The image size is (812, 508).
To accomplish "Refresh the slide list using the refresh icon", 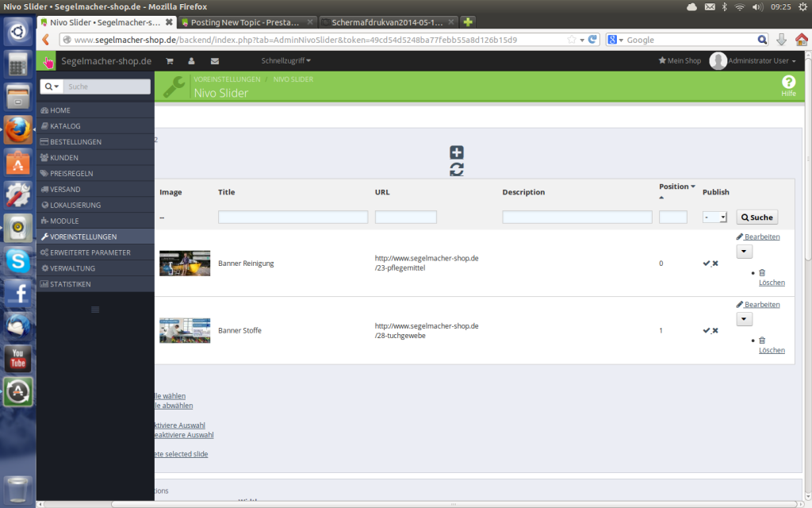I will click(456, 168).
